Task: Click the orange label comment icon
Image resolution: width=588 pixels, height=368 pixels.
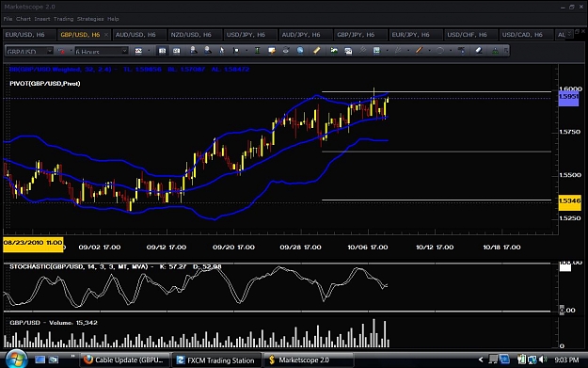Action: 272,50
